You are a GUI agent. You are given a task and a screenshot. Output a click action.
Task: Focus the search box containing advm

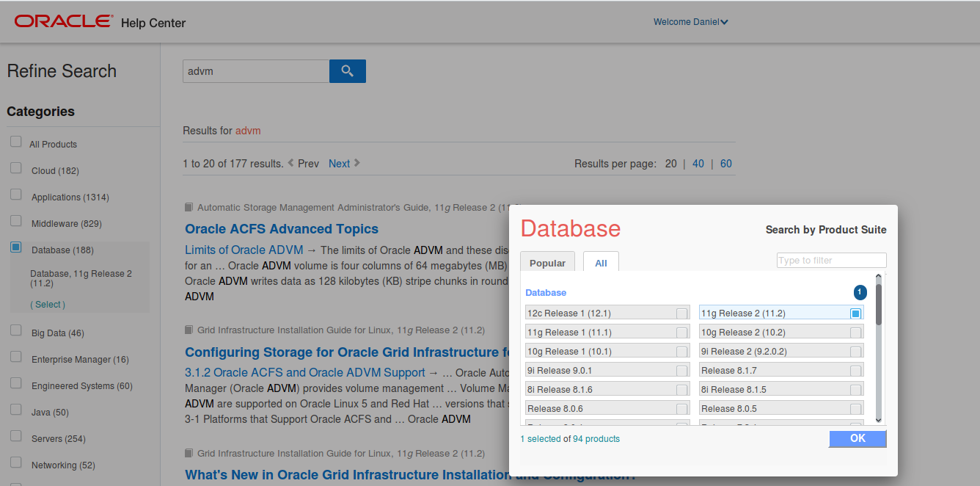256,71
